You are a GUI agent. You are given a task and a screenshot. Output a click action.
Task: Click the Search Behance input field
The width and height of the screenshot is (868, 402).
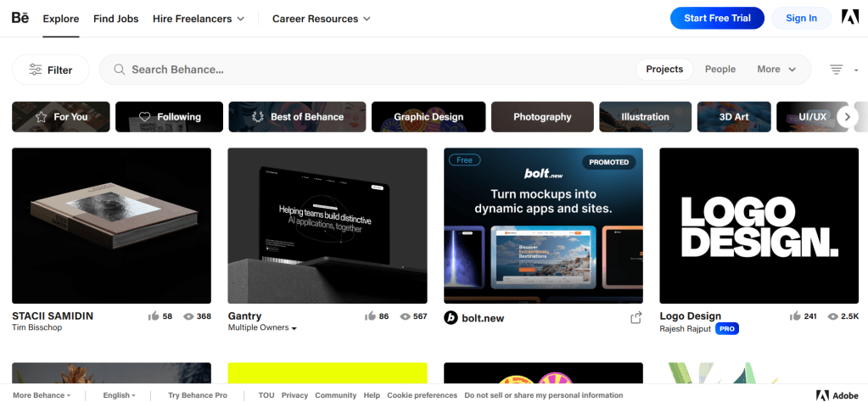(x=373, y=70)
